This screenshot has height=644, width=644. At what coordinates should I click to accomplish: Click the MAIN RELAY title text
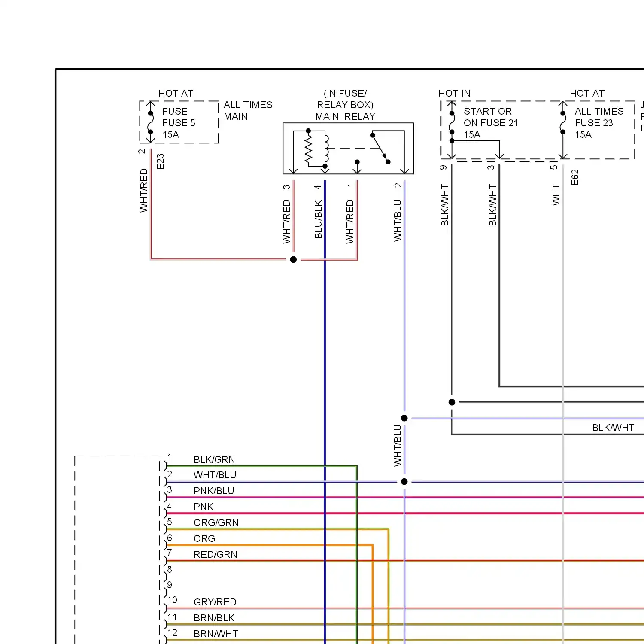click(345, 116)
